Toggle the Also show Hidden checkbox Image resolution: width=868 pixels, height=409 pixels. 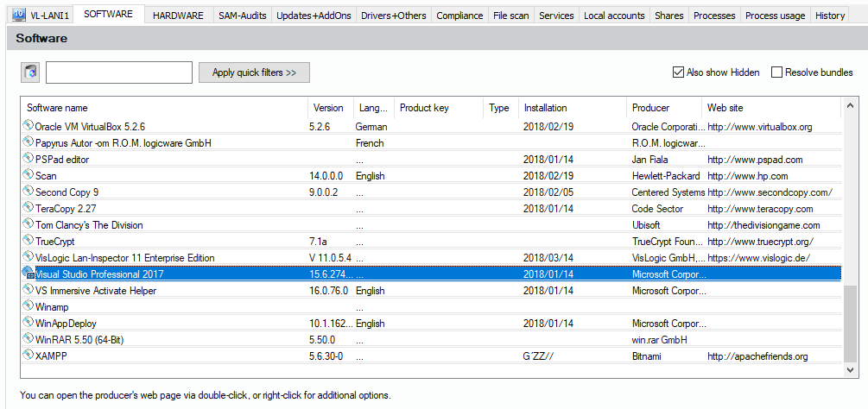click(678, 72)
